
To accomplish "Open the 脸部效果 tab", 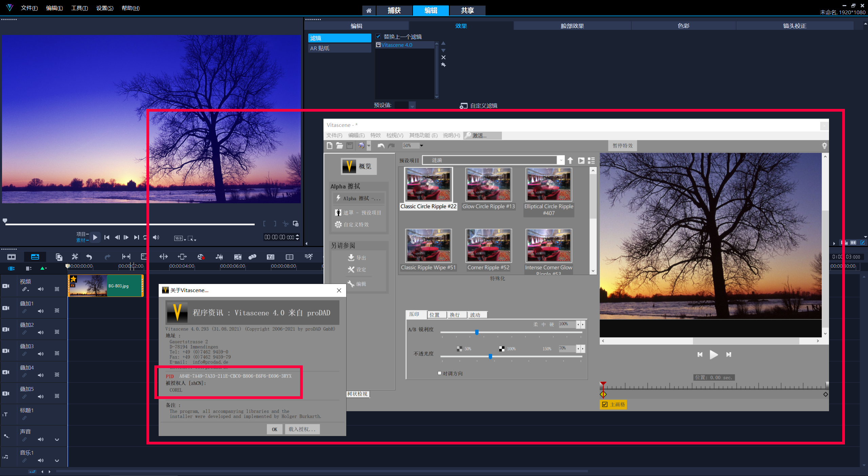I will pyautogui.click(x=572, y=26).
